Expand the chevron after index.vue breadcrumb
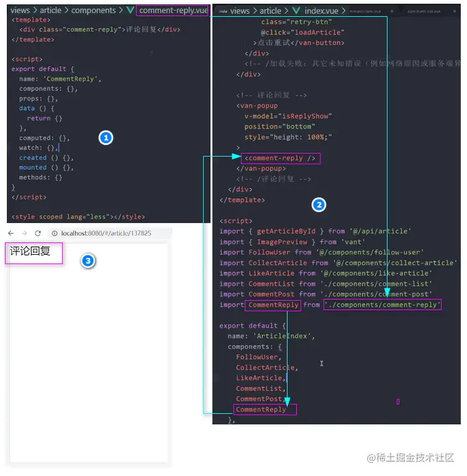467x476 pixels. pos(343,11)
